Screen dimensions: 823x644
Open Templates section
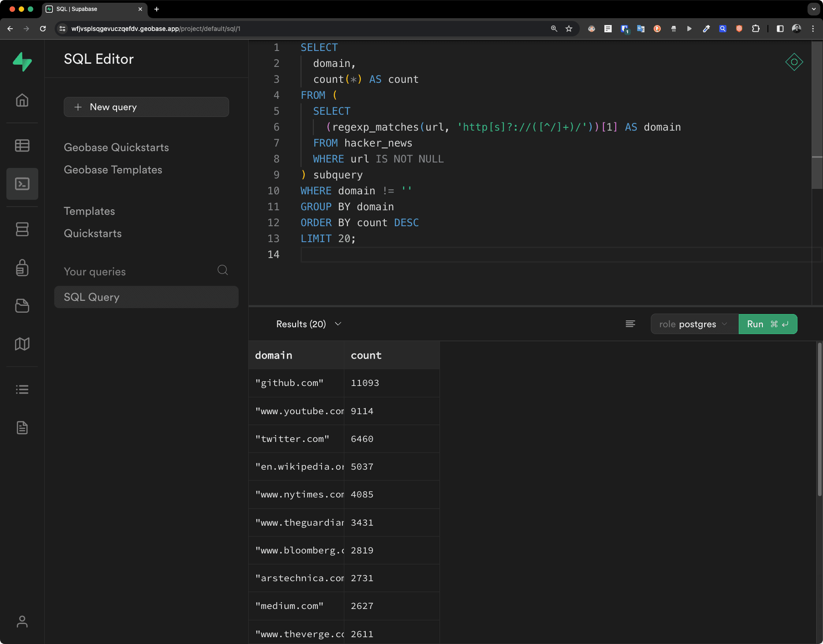point(89,211)
